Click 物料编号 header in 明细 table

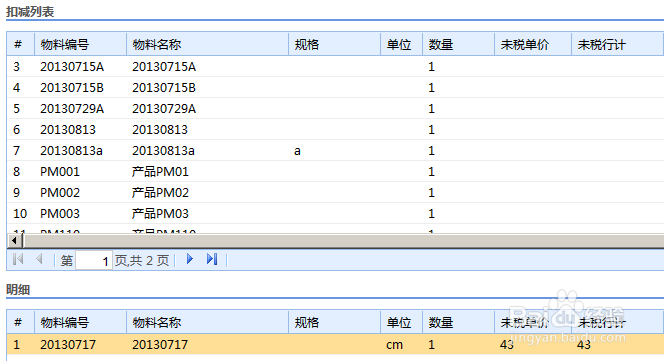(x=80, y=322)
